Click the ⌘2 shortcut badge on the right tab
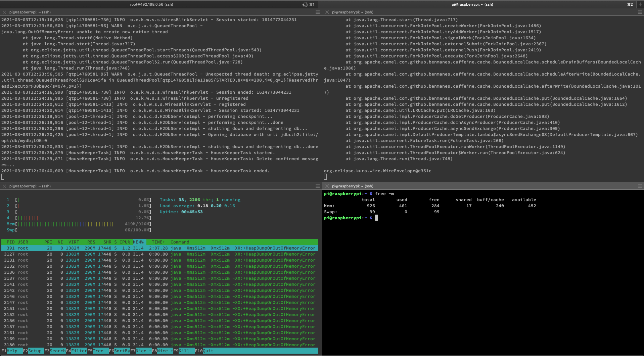The width and height of the screenshot is (644, 356). coord(630,4)
